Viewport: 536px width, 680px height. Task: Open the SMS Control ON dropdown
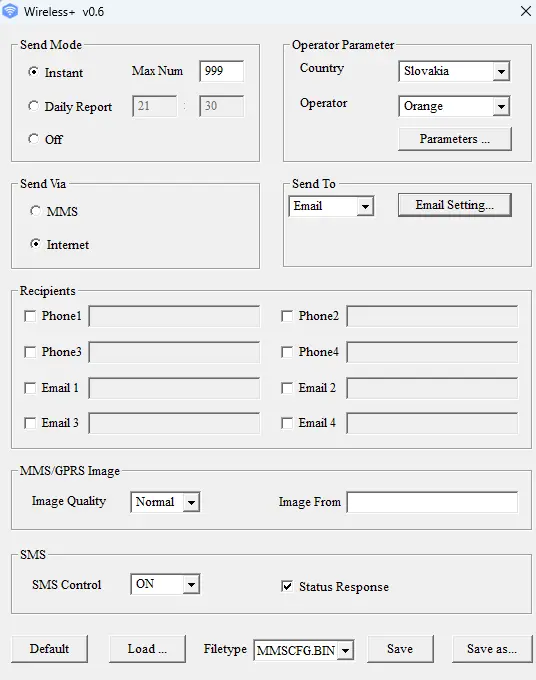[x=165, y=585]
